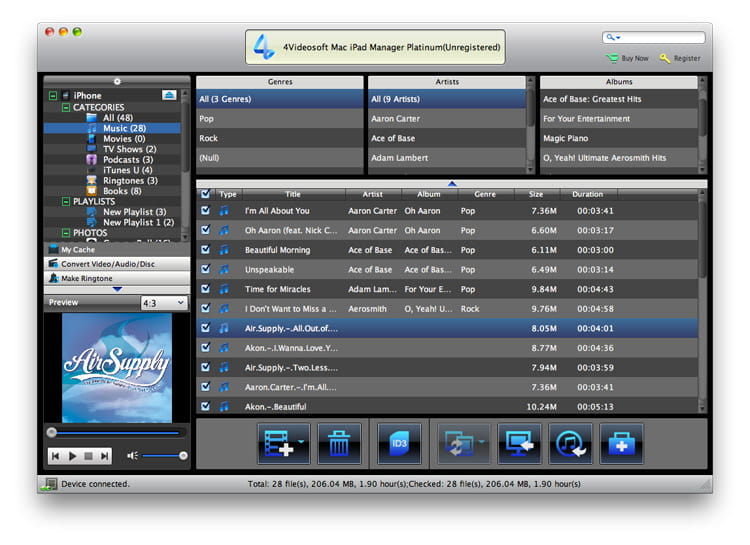Skip to the previous track
The height and width of the screenshot is (545, 750).
pos(55,456)
